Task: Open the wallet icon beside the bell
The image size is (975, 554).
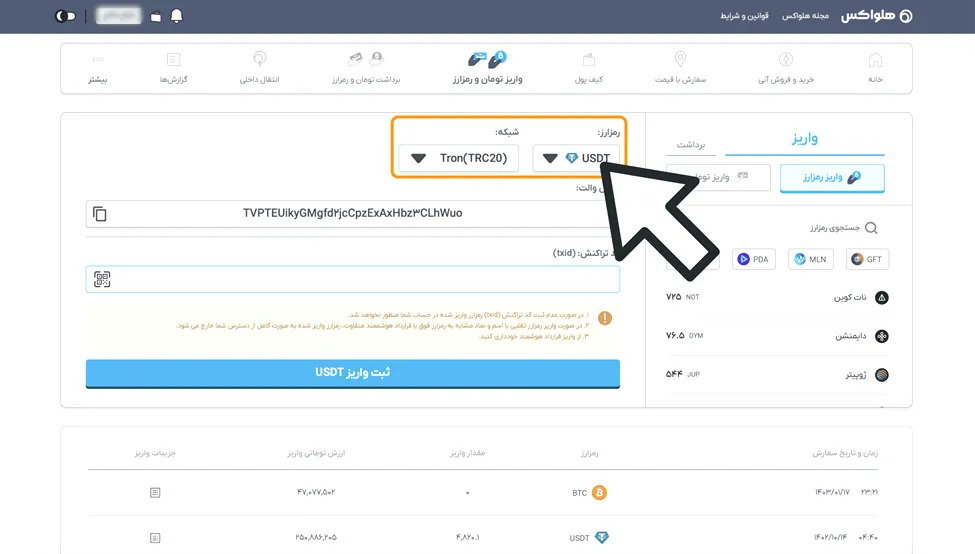Action: point(156,17)
